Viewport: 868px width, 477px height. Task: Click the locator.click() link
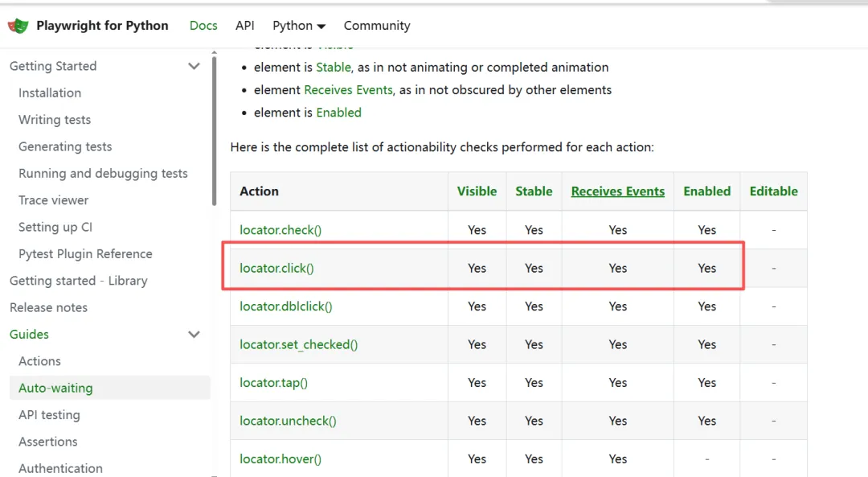coord(276,268)
